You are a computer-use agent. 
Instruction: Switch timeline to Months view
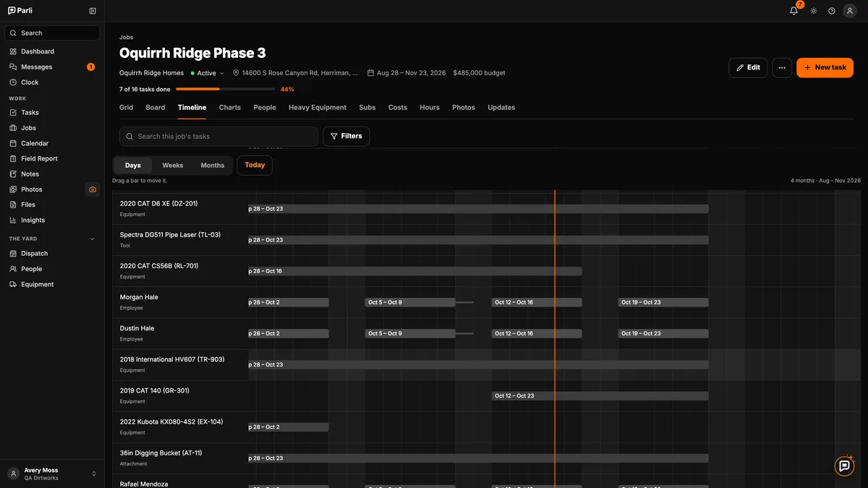[x=213, y=165]
